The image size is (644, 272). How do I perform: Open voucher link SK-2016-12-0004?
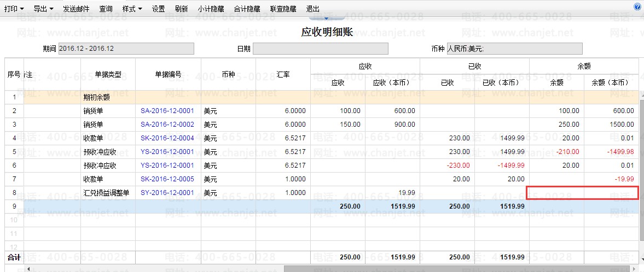167,138
